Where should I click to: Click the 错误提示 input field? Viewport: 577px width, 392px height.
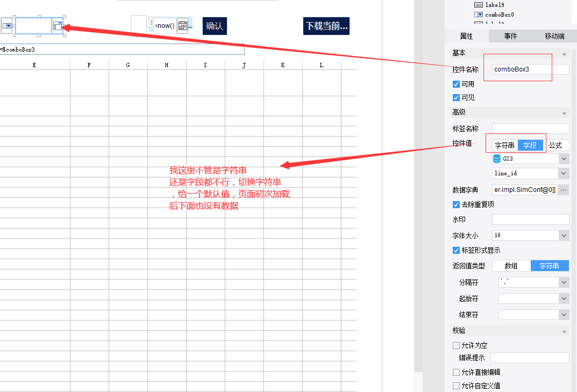coord(530,358)
